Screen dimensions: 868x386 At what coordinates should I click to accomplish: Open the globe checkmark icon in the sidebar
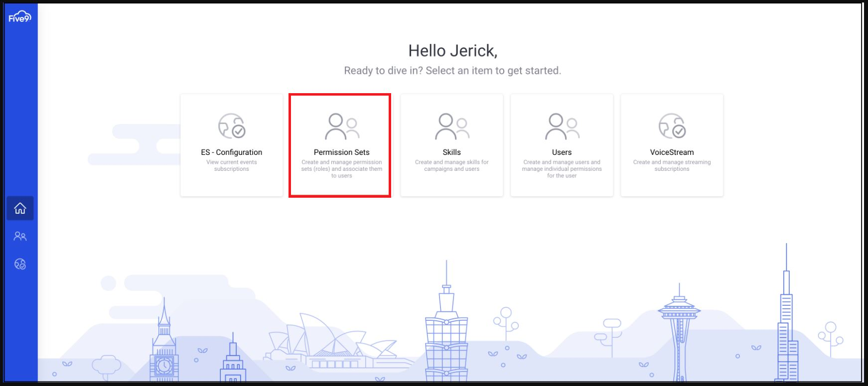(x=20, y=264)
